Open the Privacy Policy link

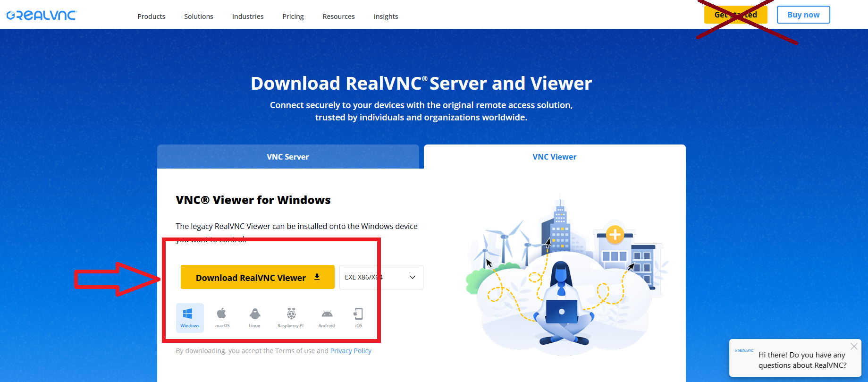[351, 351]
